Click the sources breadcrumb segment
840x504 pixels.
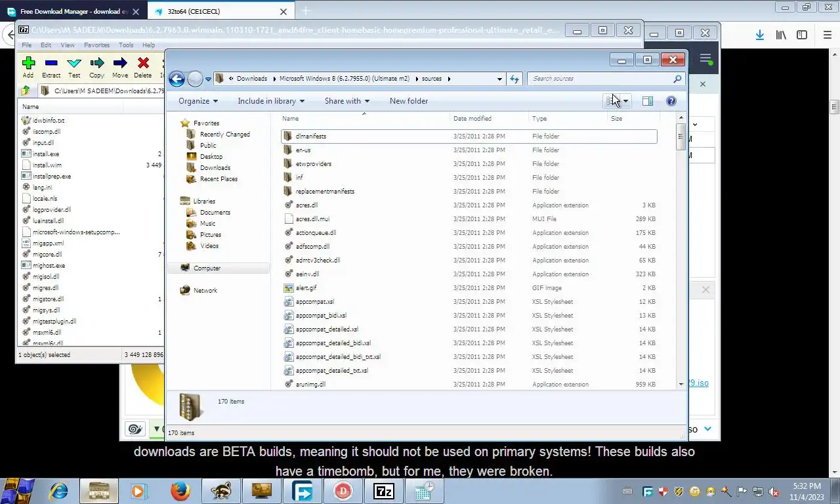(432, 79)
